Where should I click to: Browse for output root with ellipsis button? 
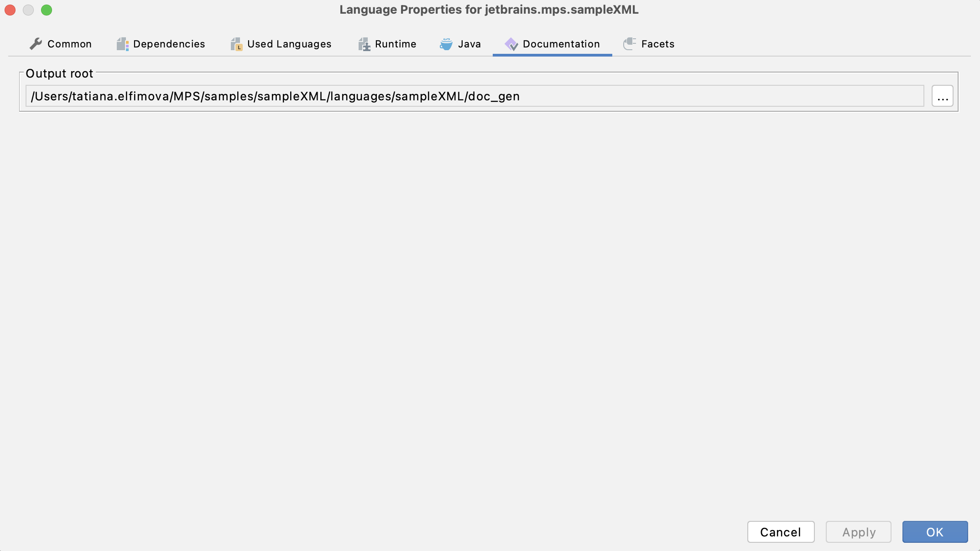click(942, 96)
